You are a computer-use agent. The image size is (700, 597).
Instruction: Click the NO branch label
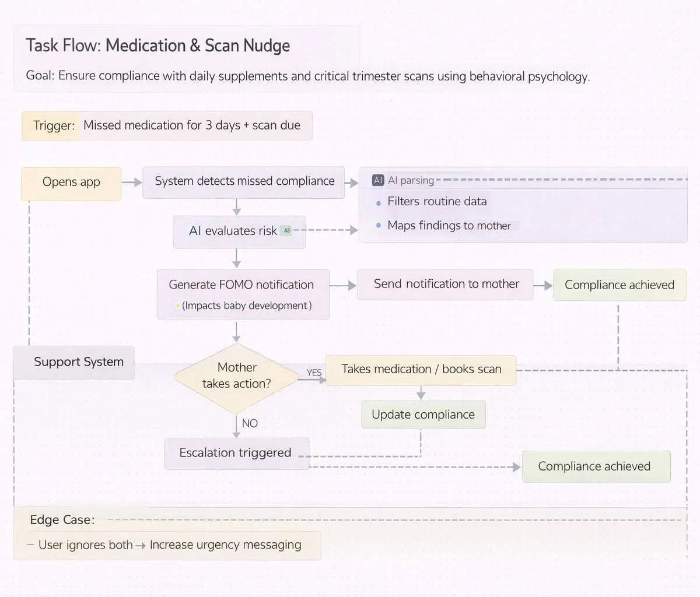point(250,424)
